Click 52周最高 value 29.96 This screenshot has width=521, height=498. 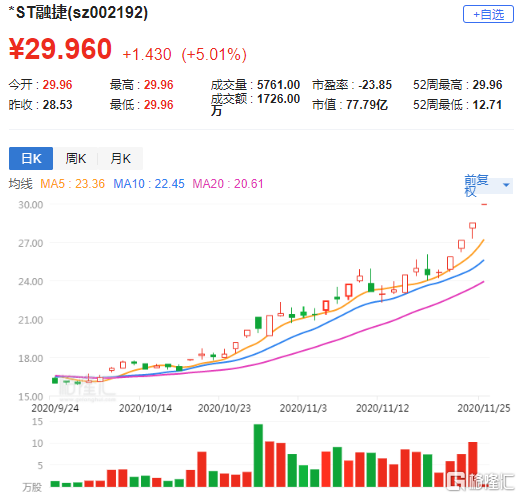487,85
